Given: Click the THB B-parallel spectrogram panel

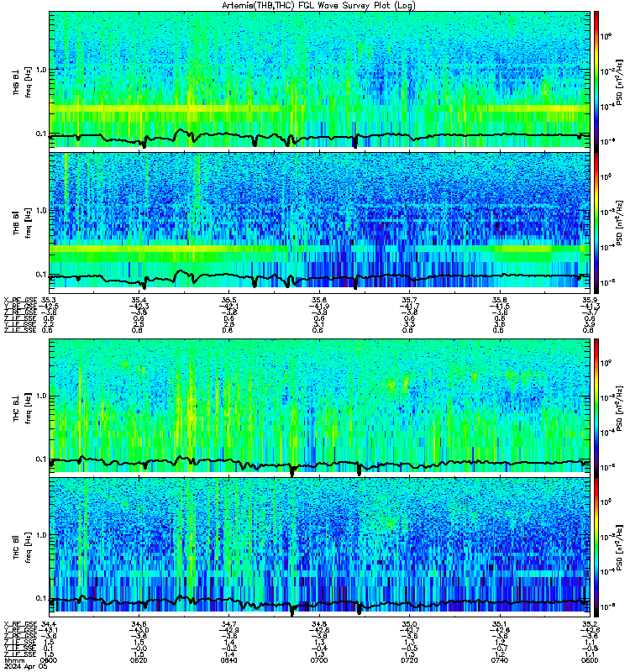Looking at the screenshot, I should click(x=320, y=223).
